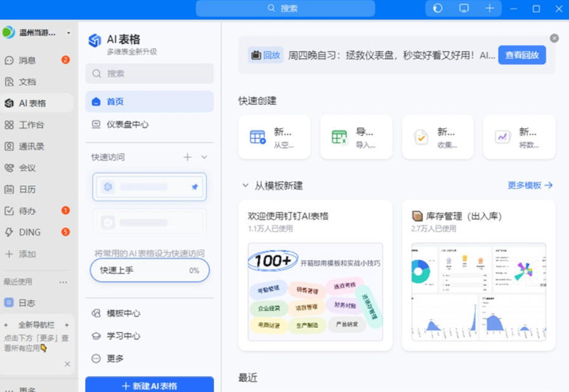The height and width of the screenshot is (392, 569).
Task: Expand the organization name dropdown
Action: tap(69, 33)
